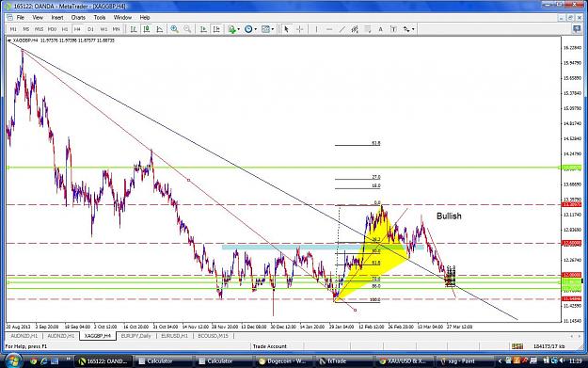Screen dimensions: 588x368
Task: Launch Internet Explorer from quick launch
Action: (44, 361)
